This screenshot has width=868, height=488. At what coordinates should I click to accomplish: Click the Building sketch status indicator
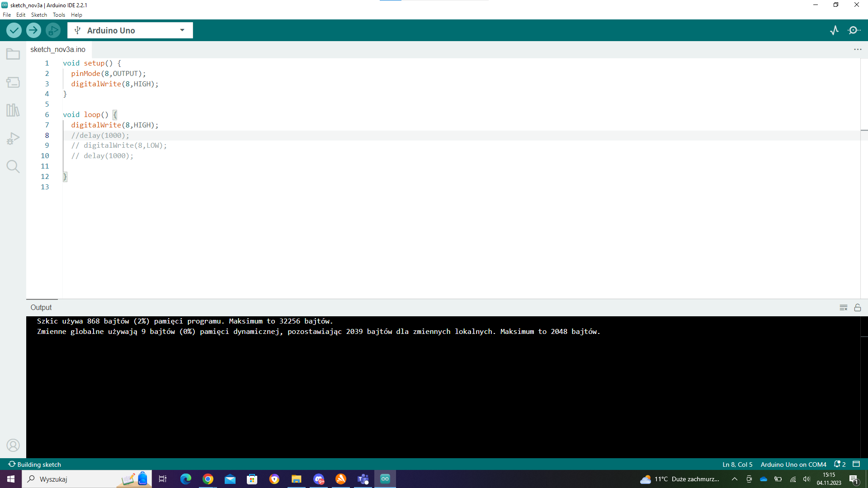(x=34, y=465)
